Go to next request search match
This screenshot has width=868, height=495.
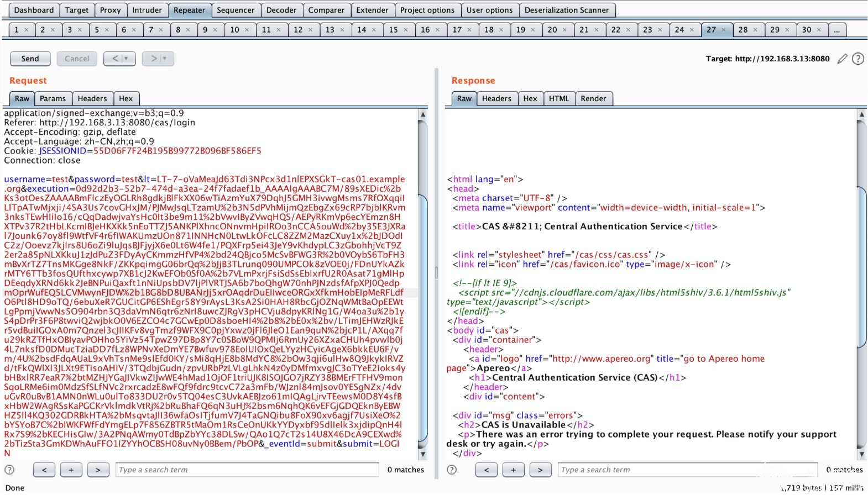click(x=98, y=470)
